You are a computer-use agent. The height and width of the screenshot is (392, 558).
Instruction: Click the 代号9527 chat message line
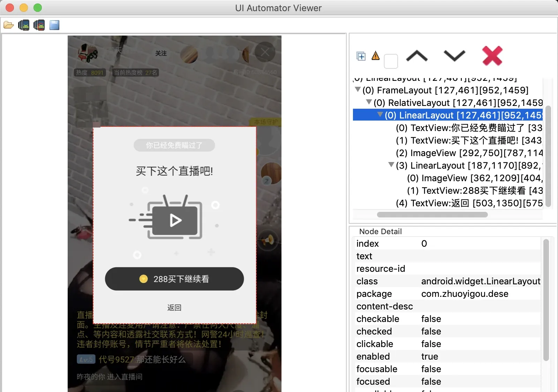(x=131, y=359)
